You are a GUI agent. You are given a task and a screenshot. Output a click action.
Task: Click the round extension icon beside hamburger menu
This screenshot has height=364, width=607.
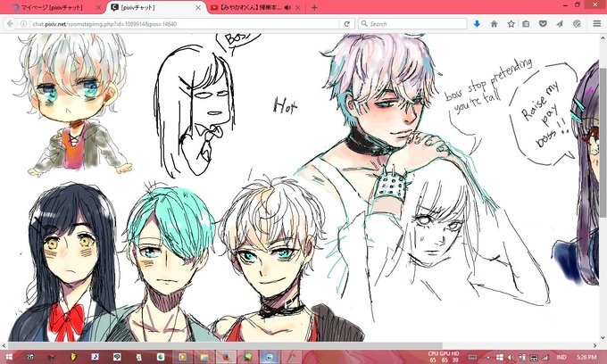point(577,24)
